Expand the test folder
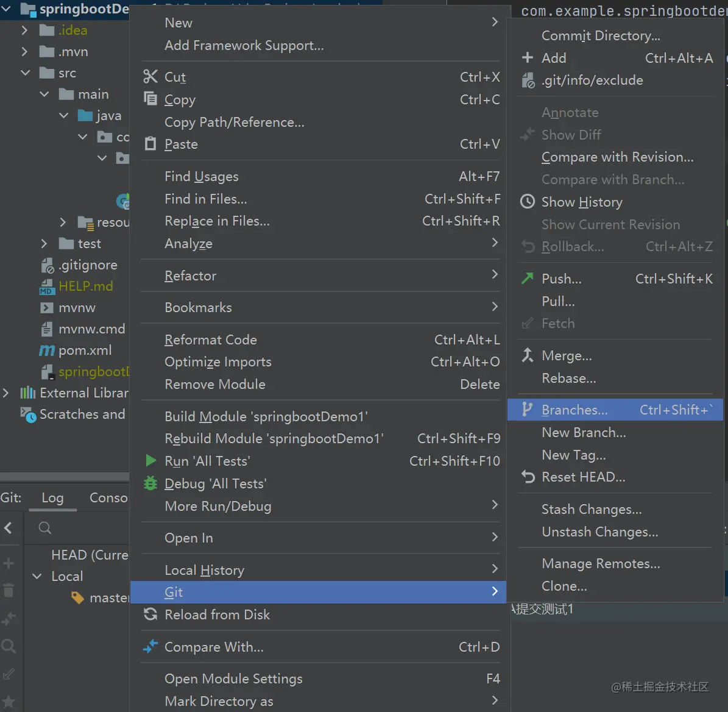Image resolution: width=728 pixels, height=712 pixels. click(44, 243)
